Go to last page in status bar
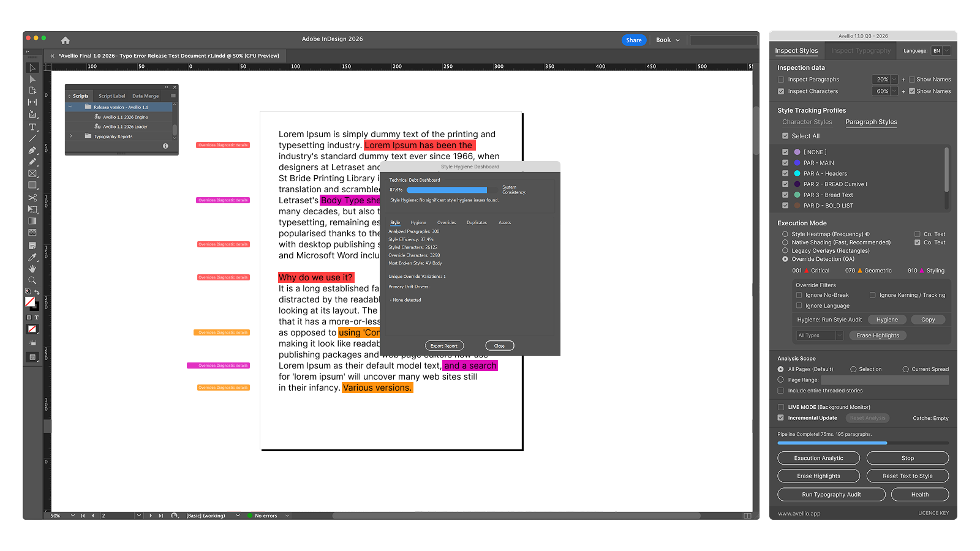The image size is (980, 551). pos(161,515)
